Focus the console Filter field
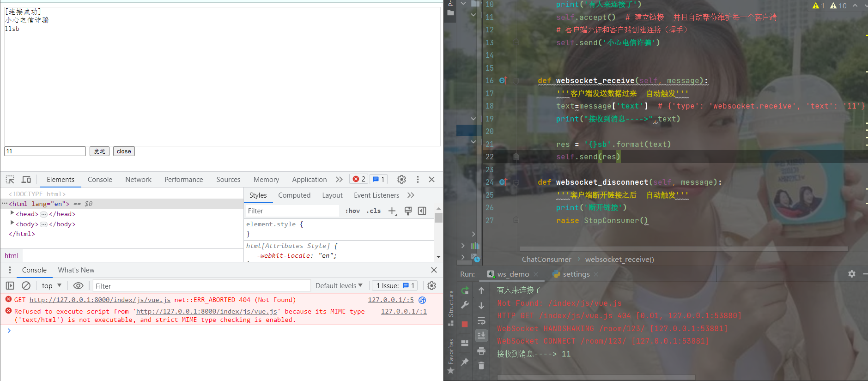 click(202, 286)
